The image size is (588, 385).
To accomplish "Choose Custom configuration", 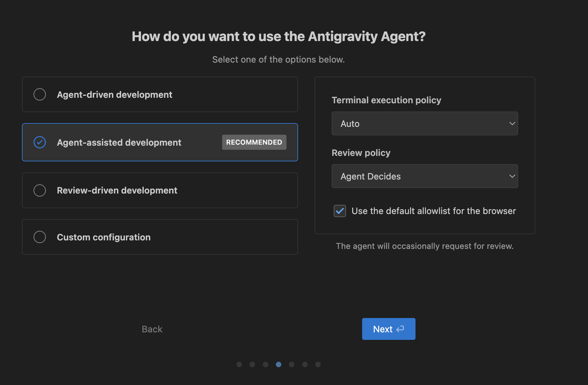I will point(159,237).
